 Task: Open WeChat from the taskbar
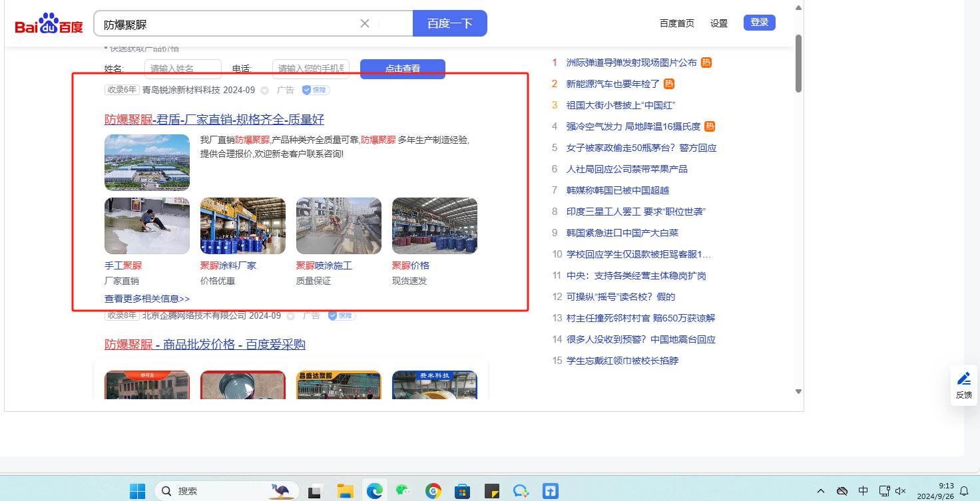pos(403,491)
